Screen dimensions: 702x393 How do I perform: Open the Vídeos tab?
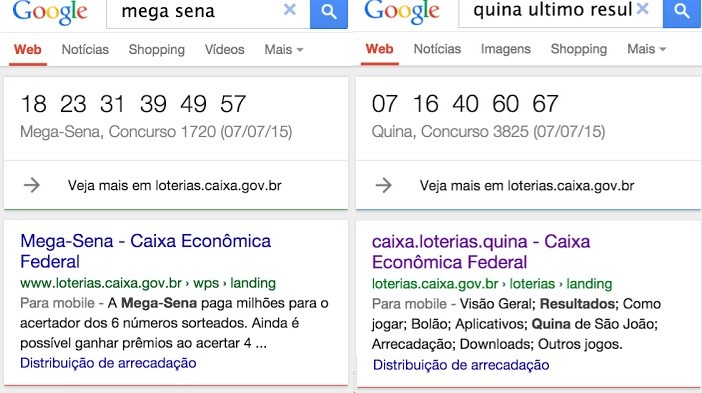pos(224,50)
